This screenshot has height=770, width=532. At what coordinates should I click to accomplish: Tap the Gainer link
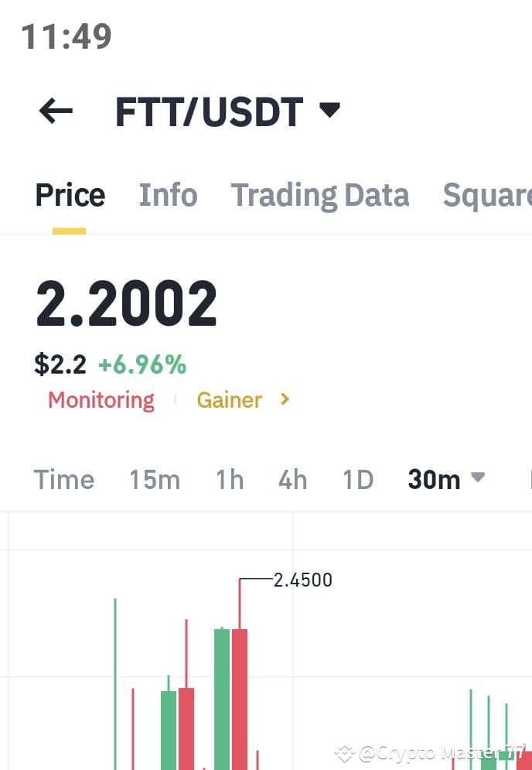tap(229, 399)
